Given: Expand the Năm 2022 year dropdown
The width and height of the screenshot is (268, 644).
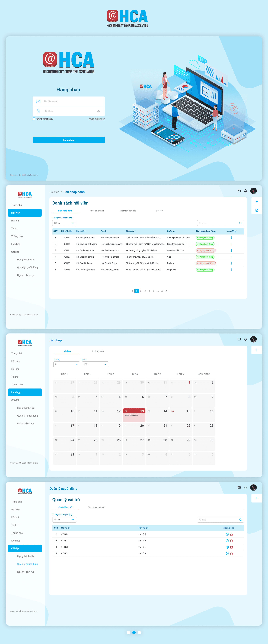Looking at the screenshot, I should click(x=95, y=365).
